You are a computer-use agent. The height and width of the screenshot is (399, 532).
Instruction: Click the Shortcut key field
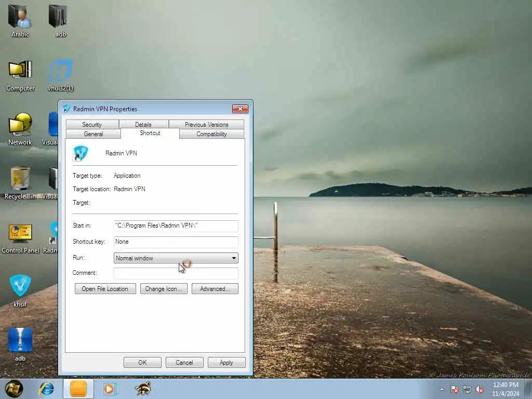pos(176,242)
